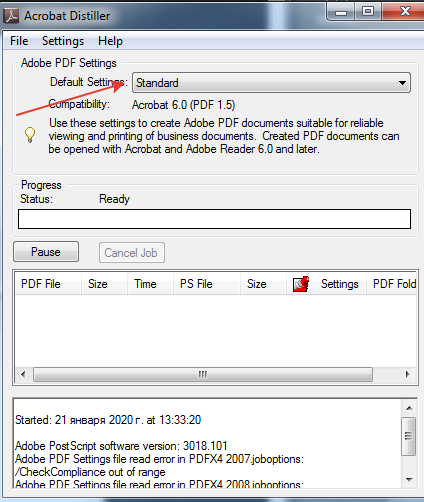
Task: Minimize the Acrobat Distiller window
Action: pyautogui.click(x=341, y=12)
